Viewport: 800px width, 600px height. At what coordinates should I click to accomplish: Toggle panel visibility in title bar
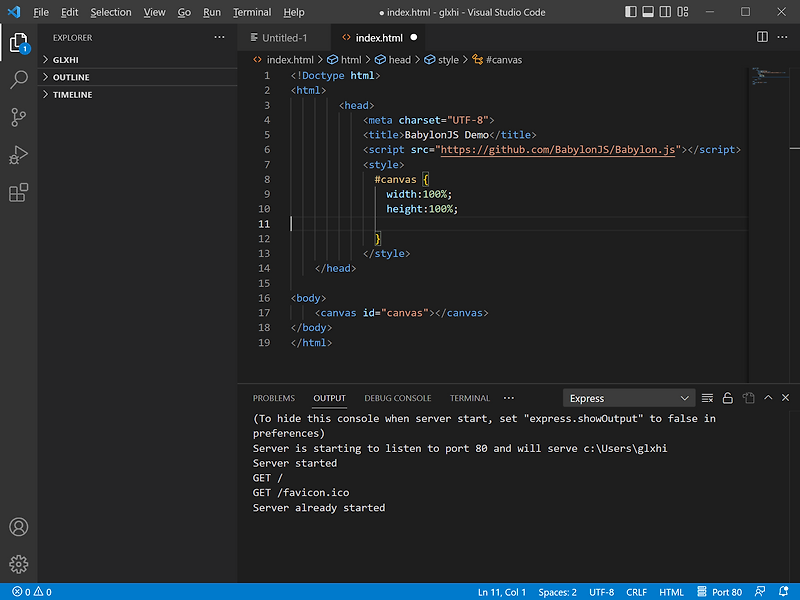(649, 12)
